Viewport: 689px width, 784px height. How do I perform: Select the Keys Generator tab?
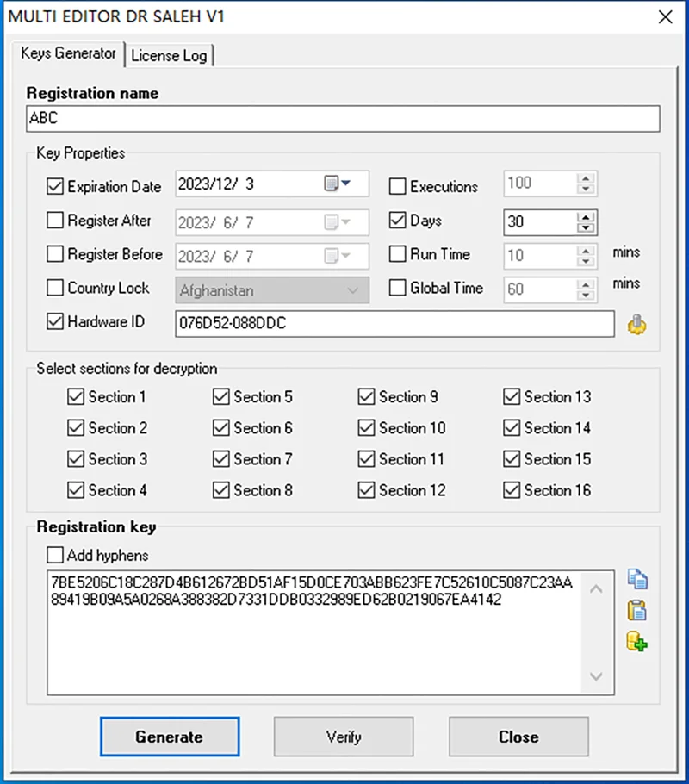pos(69,53)
